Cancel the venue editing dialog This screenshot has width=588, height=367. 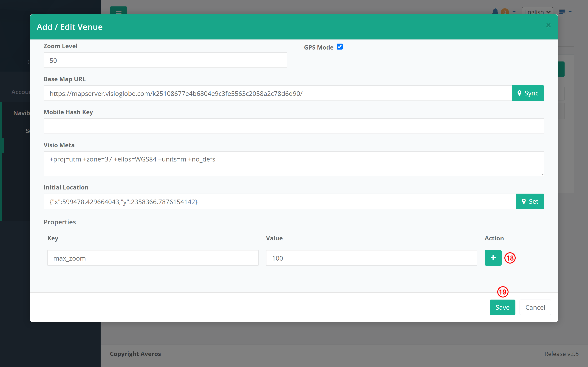coord(535,307)
